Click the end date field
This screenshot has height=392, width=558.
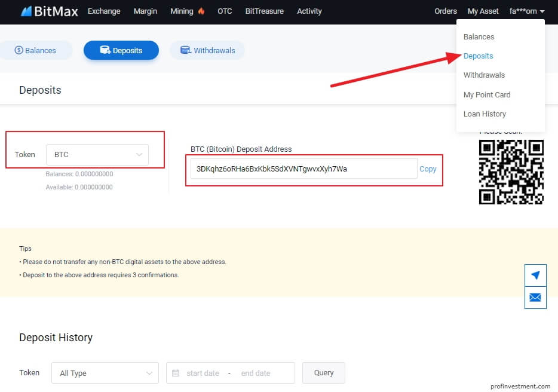pyautogui.click(x=256, y=373)
